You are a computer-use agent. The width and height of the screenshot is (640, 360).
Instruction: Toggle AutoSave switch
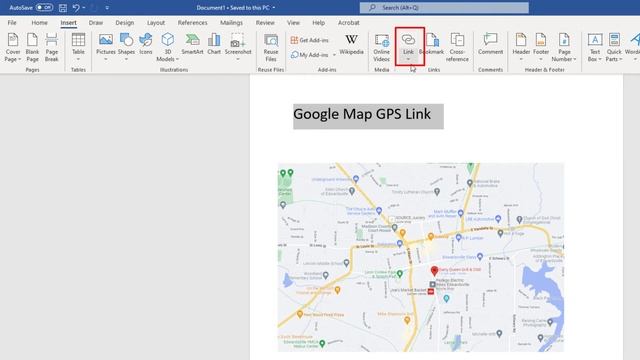coord(44,7)
